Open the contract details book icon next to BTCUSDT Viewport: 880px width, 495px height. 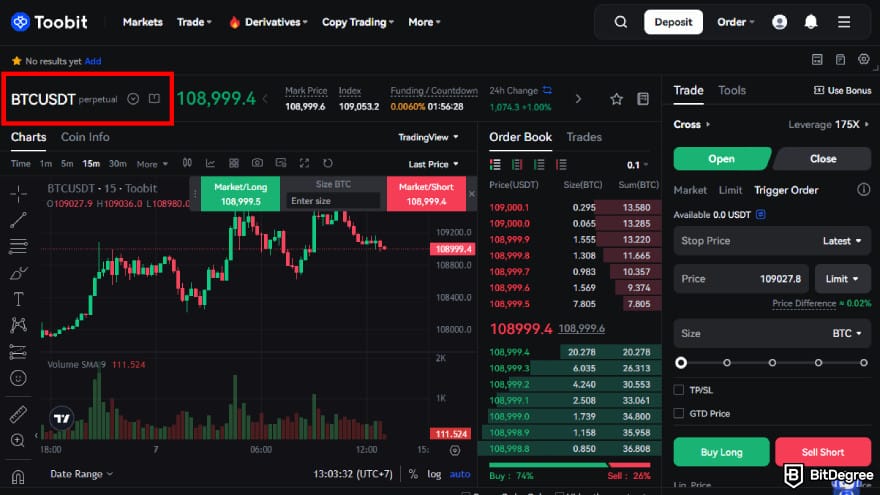coord(154,99)
